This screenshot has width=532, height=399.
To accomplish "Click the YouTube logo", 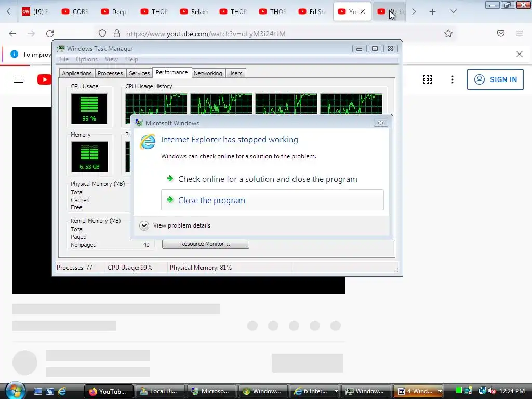I will [45, 79].
